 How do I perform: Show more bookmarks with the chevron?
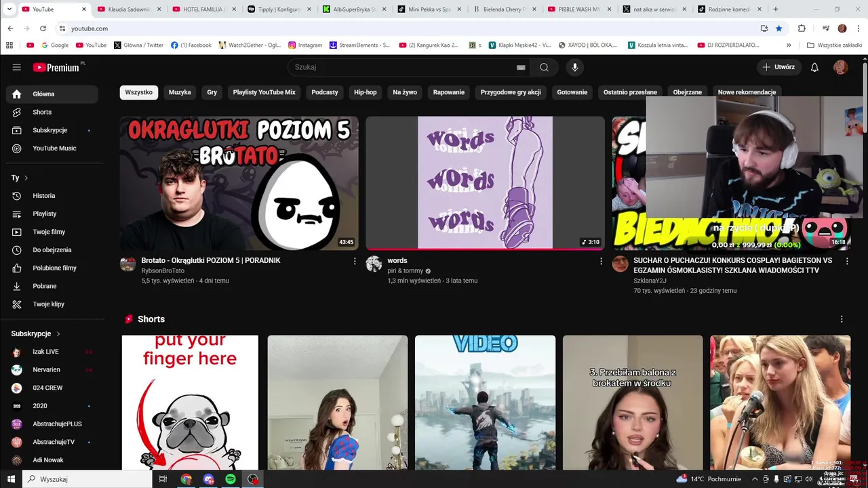click(x=789, y=45)
